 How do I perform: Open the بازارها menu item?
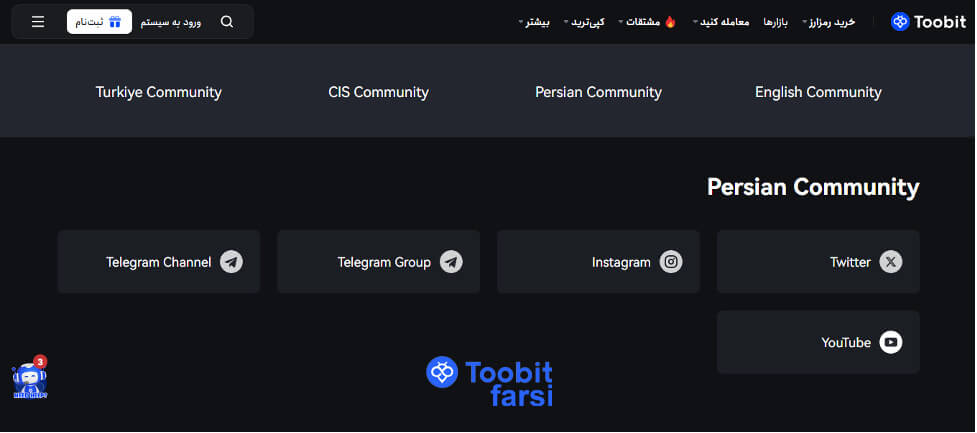point(777,22)
